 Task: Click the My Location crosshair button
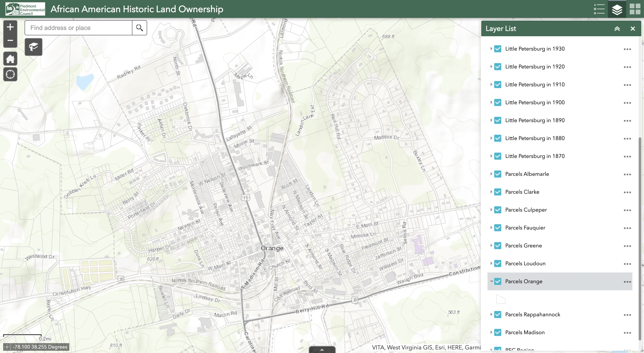click(10, 74)
